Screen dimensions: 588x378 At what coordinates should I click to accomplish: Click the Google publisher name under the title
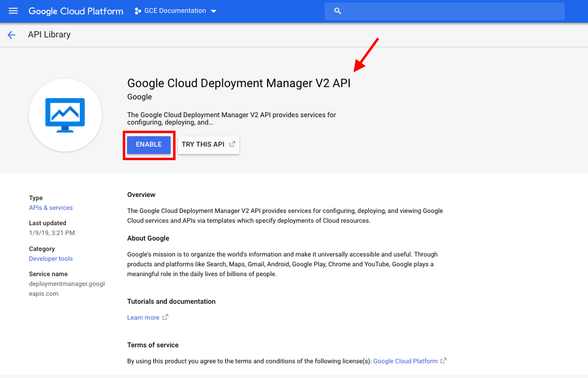click(139, 97)
